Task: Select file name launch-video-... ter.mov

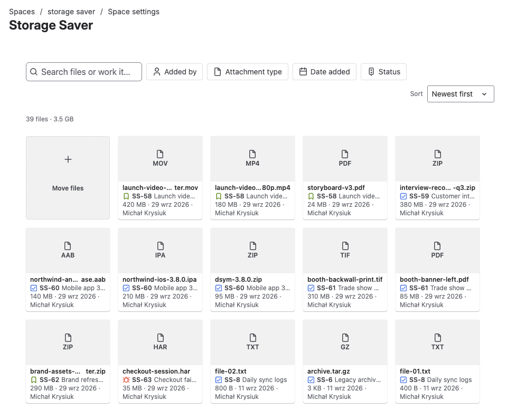Action: pyautogui.click(x=161, y=188)
